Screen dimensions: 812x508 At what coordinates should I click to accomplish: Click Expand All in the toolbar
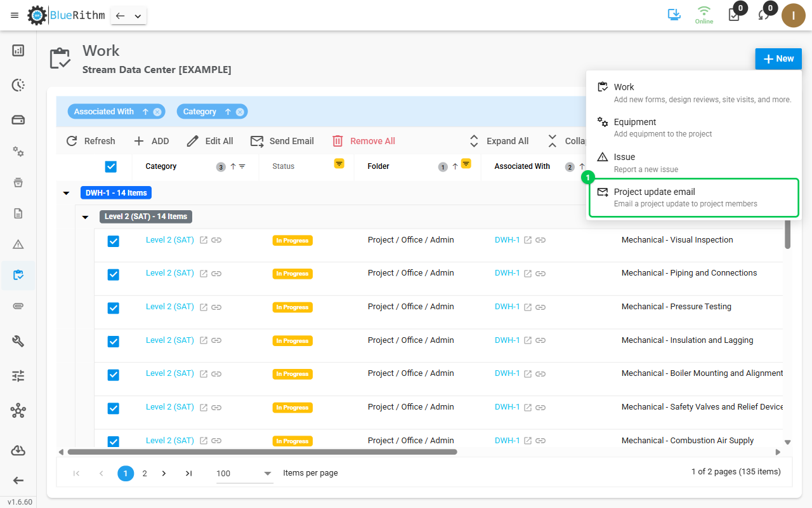pyautogui.click(x=499, y=141)
